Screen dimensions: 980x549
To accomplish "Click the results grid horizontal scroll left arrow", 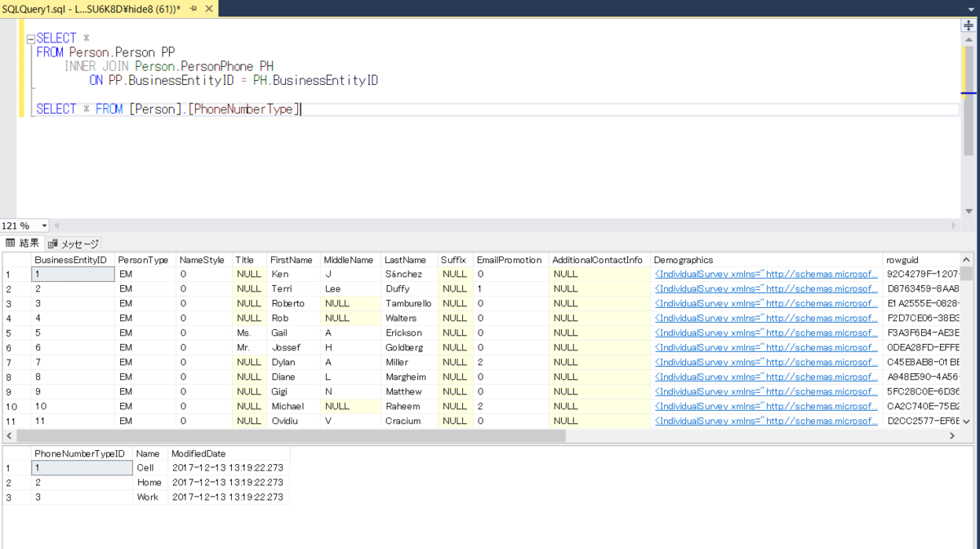I will (x=9, y=436).
